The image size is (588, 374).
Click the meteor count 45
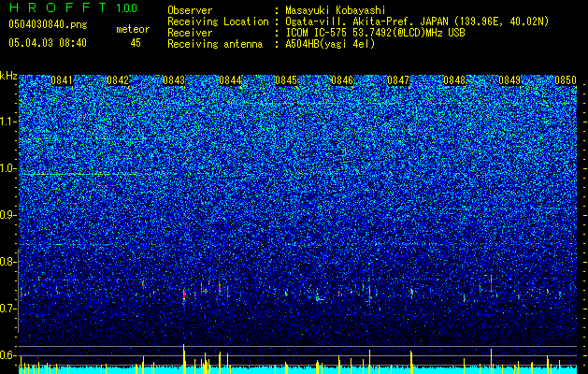(x=136, y=43)
